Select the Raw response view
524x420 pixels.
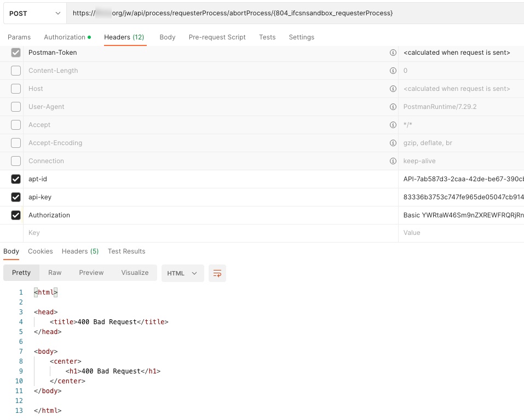pyautogui.click(x=55, y=273)
